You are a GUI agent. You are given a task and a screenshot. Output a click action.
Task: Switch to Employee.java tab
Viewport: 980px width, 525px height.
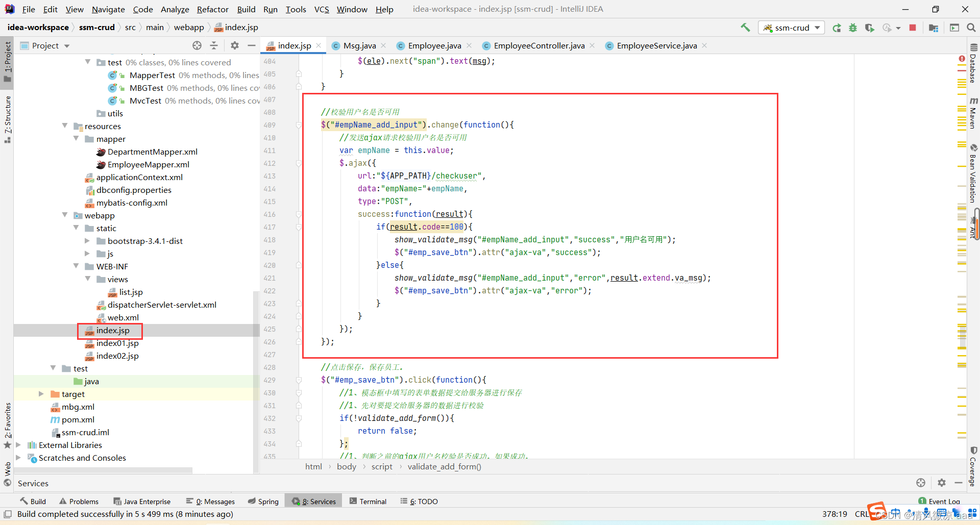434,45
